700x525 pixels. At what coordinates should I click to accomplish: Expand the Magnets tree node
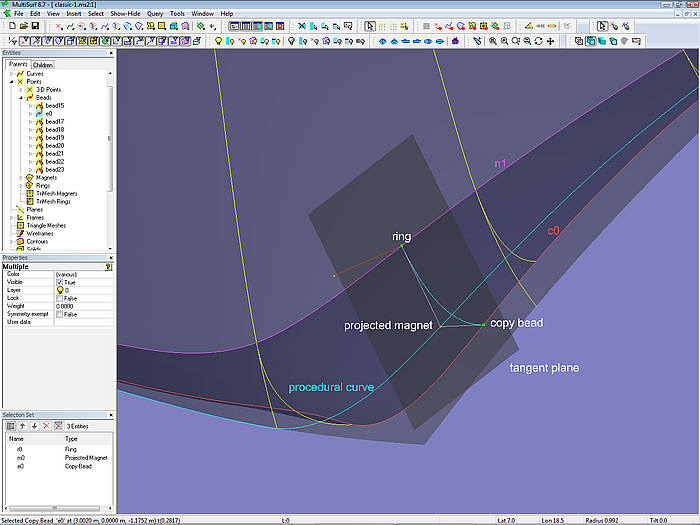(21, 177)
